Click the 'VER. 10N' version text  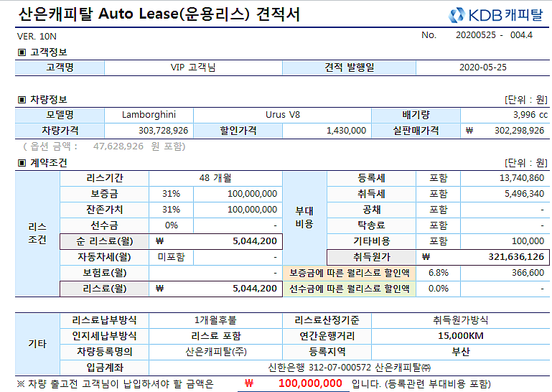[37, 37]
